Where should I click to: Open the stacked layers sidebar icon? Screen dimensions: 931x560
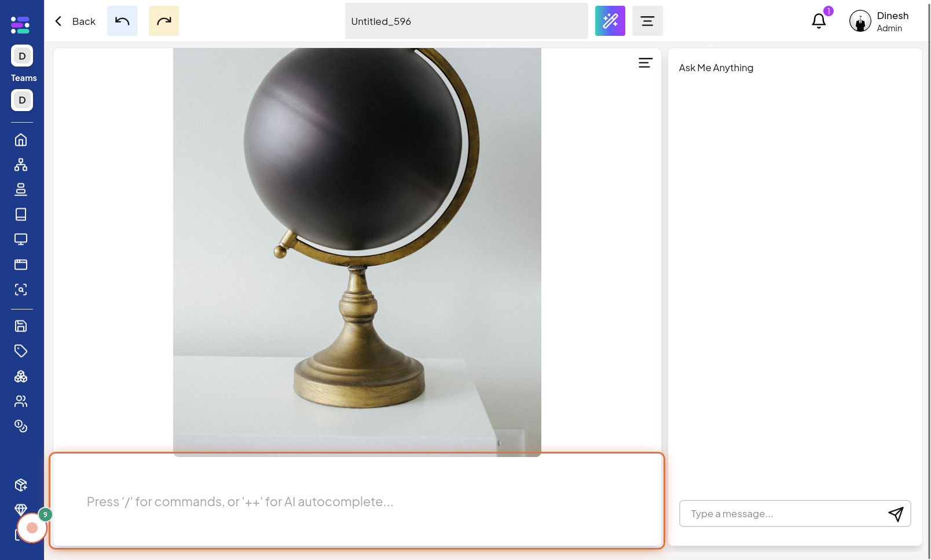(x=21, y=189)
